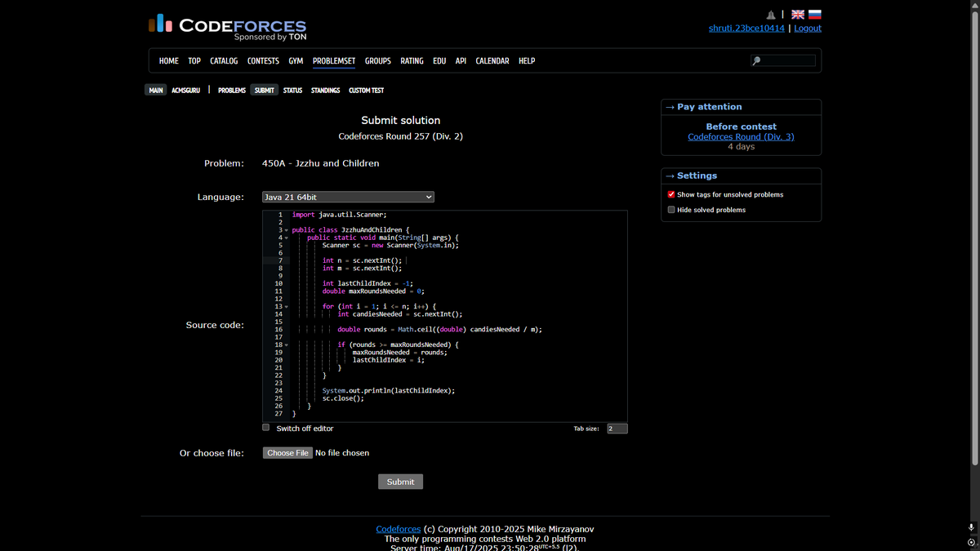This screenshot has width=980, height=551.
Task: Collapse the if-block fold arrow on line 18
Action: coord(287,345)
